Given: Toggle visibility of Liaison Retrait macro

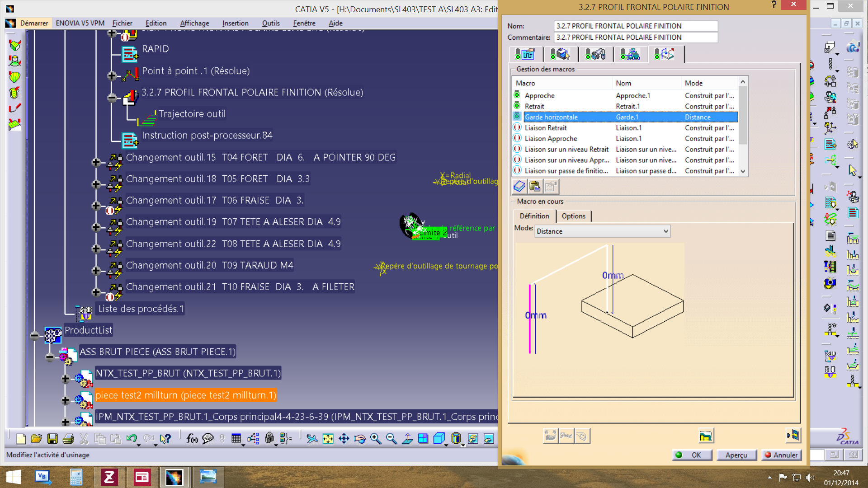Looking at the screenshot, I should tap(517, 127).
